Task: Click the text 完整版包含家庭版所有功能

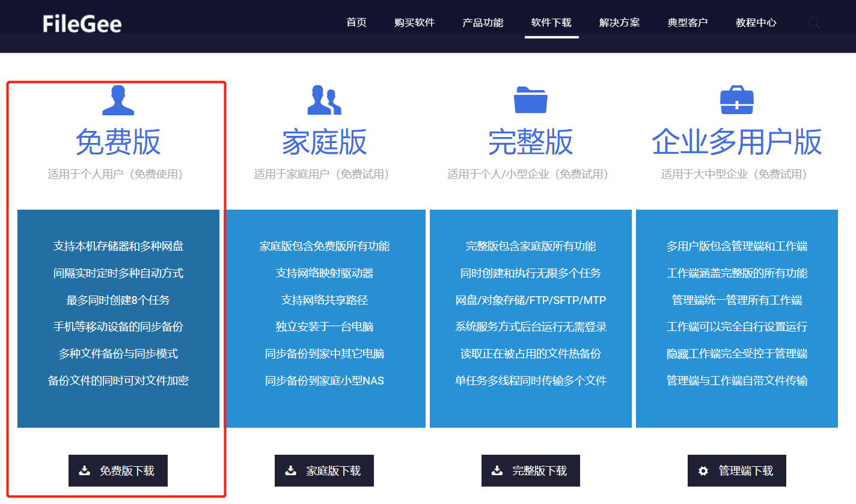Action: pyautogui.click(x=531, y=246)
